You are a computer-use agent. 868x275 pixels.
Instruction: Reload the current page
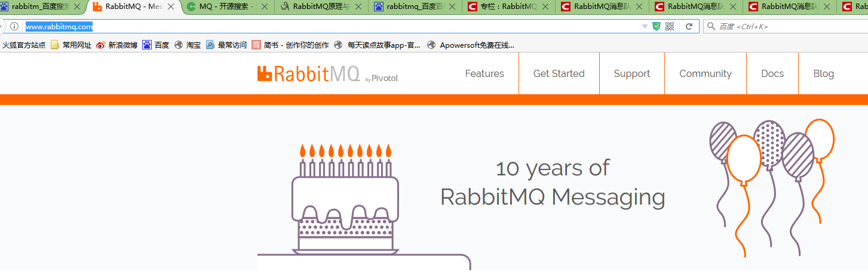(689, 26)
